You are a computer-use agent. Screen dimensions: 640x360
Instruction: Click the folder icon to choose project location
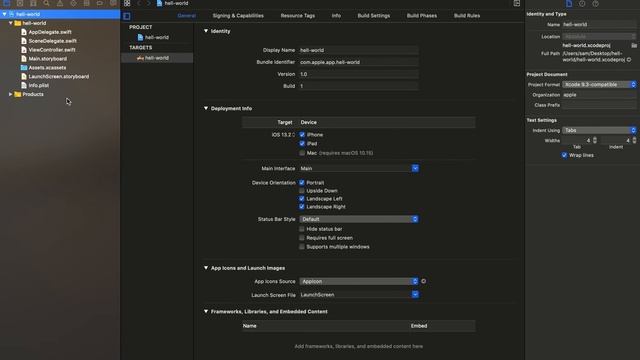coord(634,45)
